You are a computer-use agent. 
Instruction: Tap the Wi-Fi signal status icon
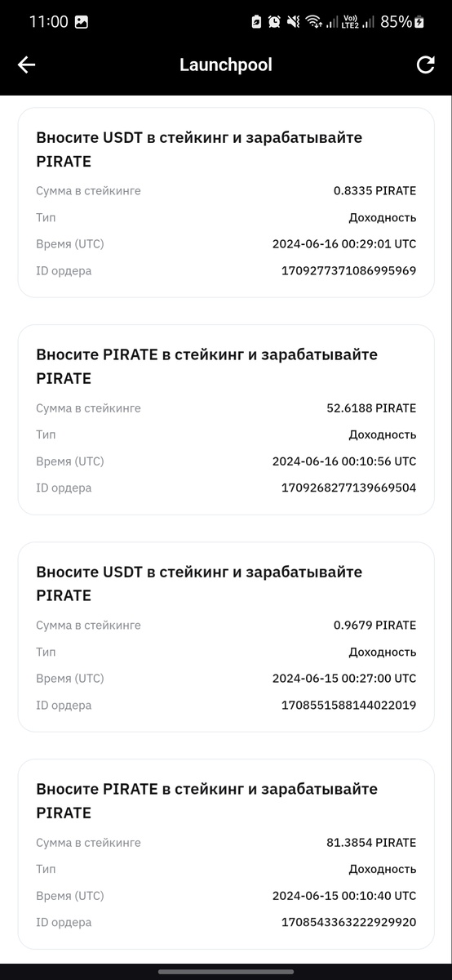click(314, 22)
